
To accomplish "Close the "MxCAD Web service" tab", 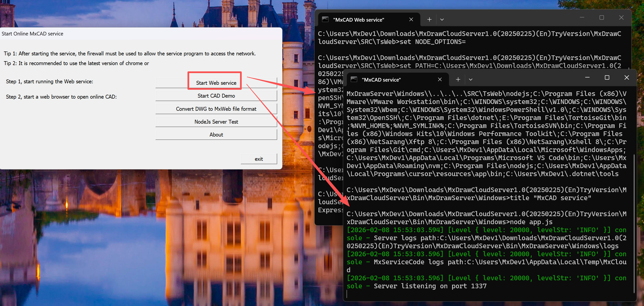I will pos(411,19).
